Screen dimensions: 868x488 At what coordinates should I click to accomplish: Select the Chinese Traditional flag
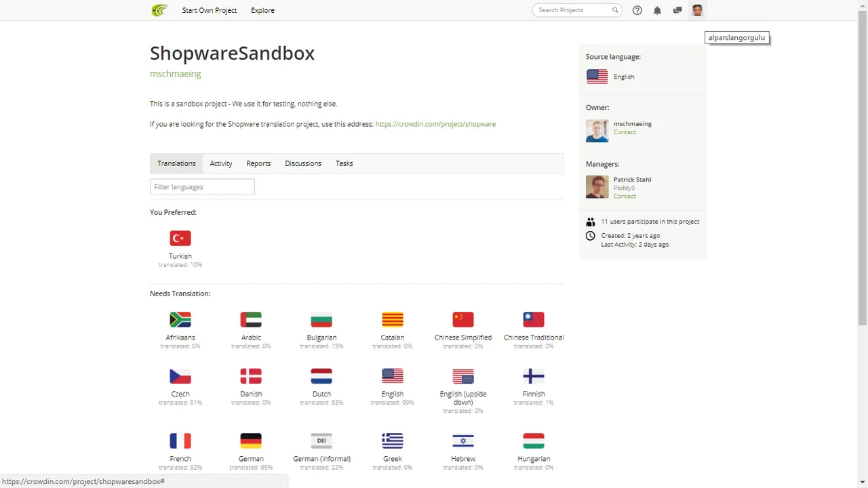(534, 319)
